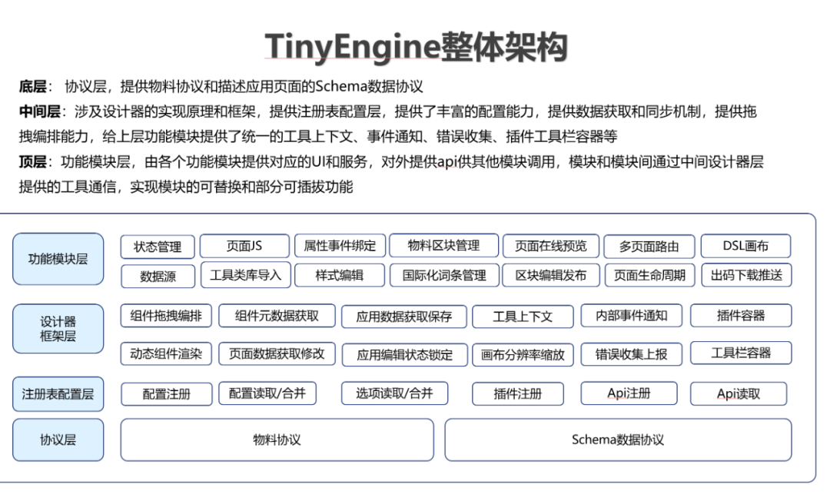Select the 页面在线预览 box
The height and width of the screenshot is (504, 830).
(551, 246)
